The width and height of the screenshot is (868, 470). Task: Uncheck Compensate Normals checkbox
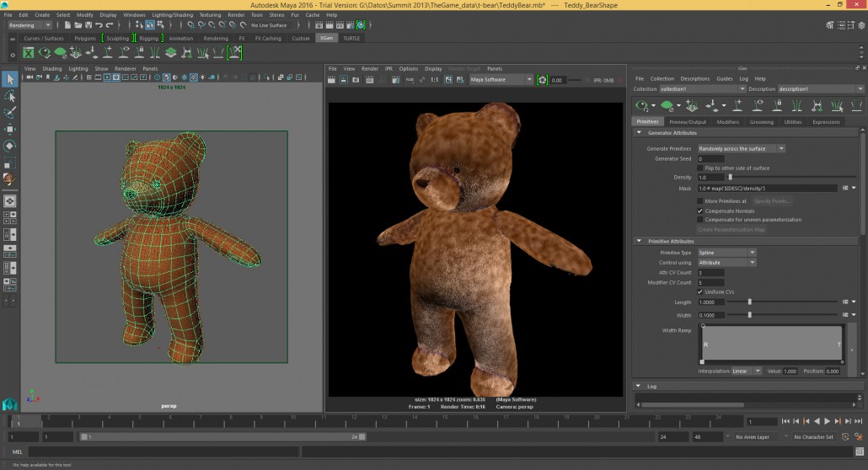(x=701, y=211)
